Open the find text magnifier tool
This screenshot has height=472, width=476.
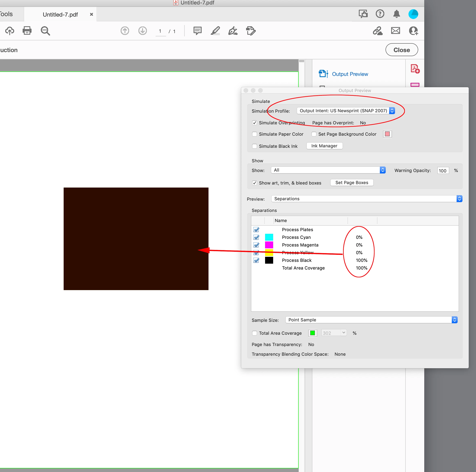(x=45, y=31)
